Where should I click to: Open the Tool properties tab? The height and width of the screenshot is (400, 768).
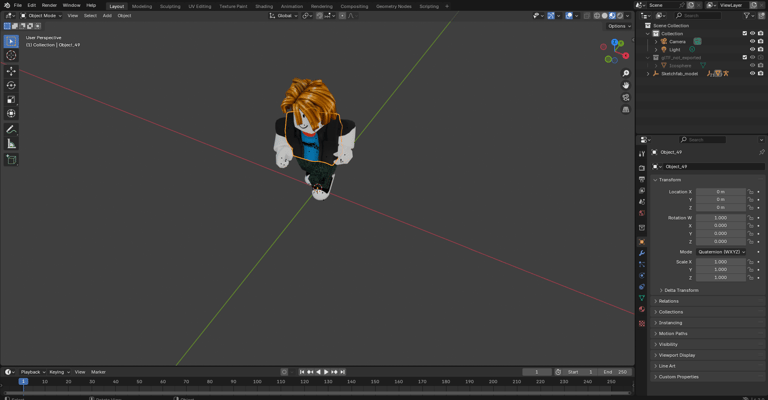point(642,154)
